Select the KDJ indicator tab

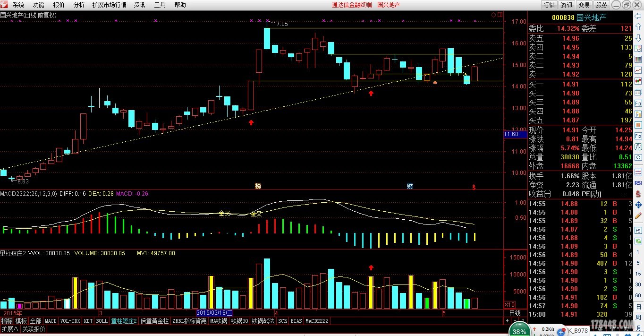(88, 321)
